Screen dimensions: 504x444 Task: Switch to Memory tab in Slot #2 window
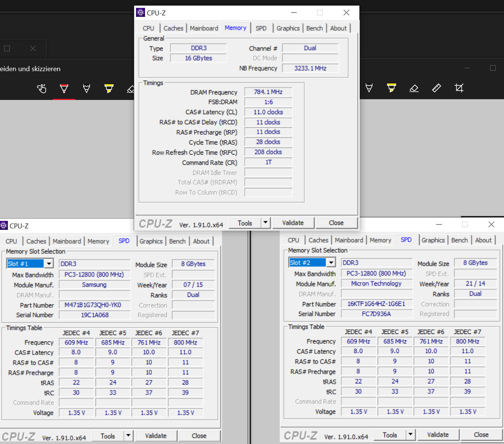(380, 240)
